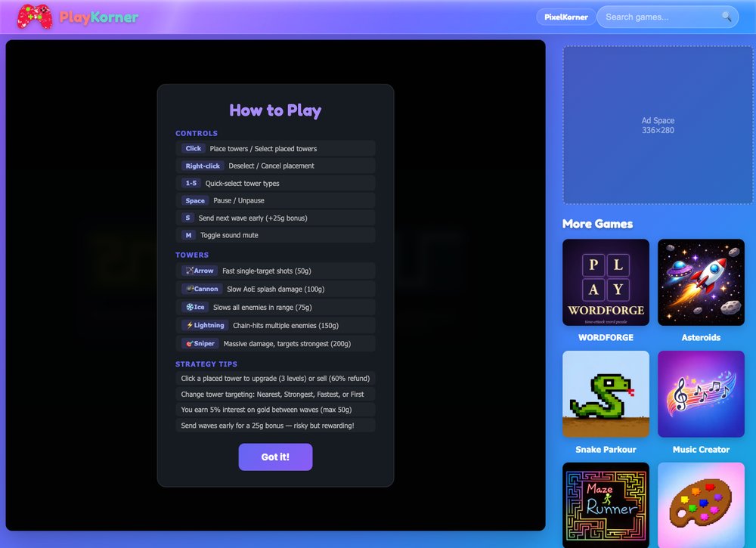Click 'Deselect / Cancel placement' text
This screenshot has width=756, height=548.
click(x=271, y=166)
